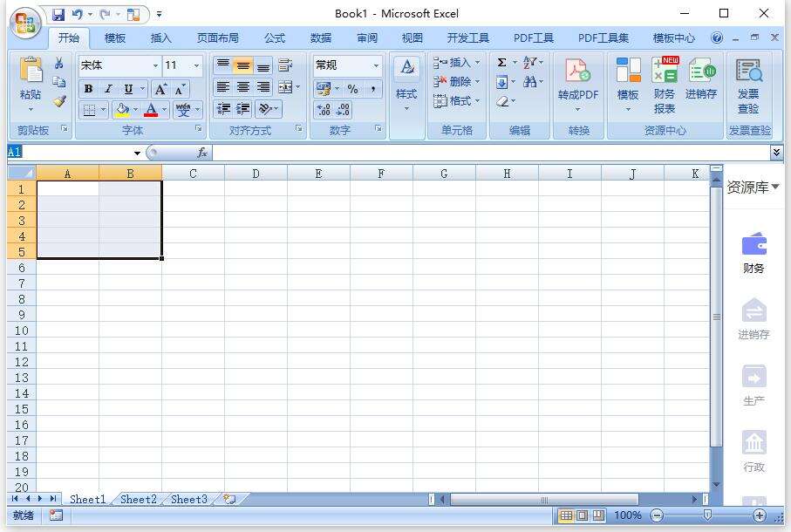Switch to Sheet2 worksheet tab
The image size is (791, 532).
(138, 499)
